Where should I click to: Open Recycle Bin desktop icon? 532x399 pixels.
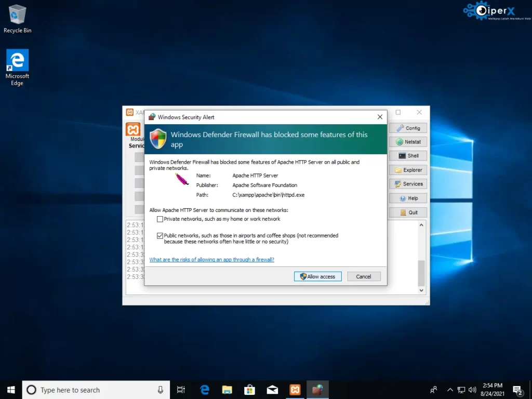point(17,19)
